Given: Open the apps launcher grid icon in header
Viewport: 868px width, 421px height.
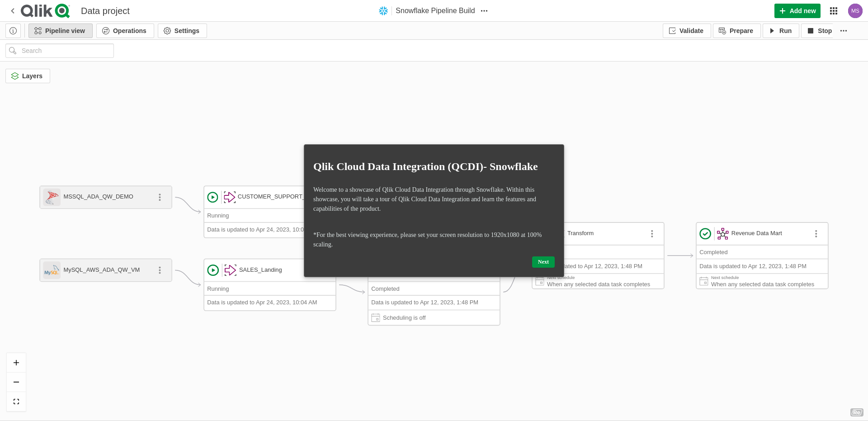Looking at the screenshot, I should click(x=834, y=10).
